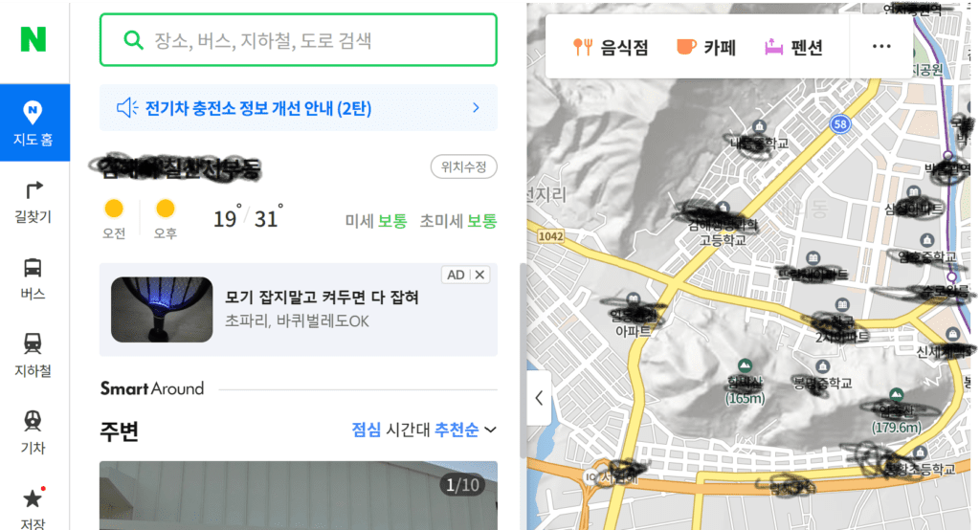Select the 지도 홈 tab

click(x=34, y=122)
